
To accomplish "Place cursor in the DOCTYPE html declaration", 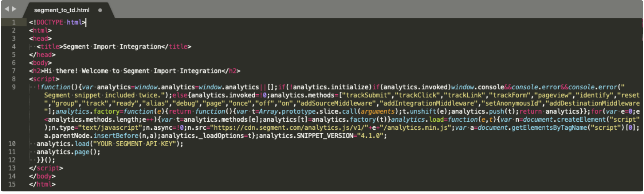I will tap(58, 22).
